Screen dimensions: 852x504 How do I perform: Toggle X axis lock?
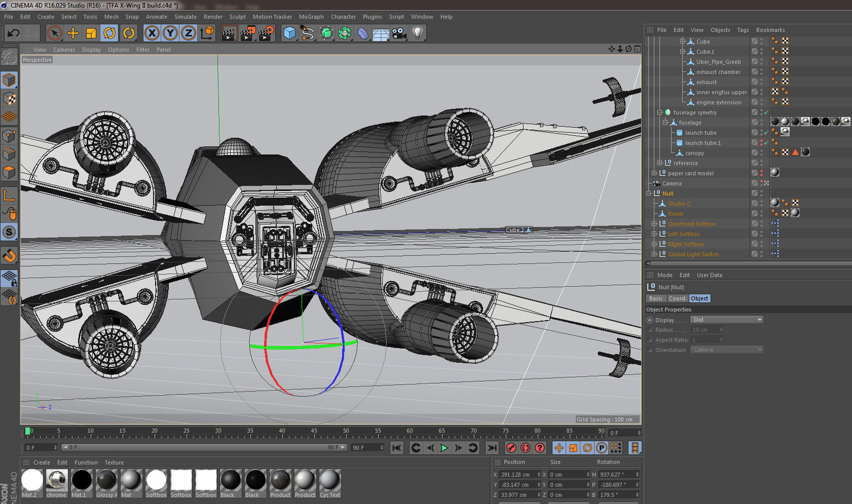152,33
